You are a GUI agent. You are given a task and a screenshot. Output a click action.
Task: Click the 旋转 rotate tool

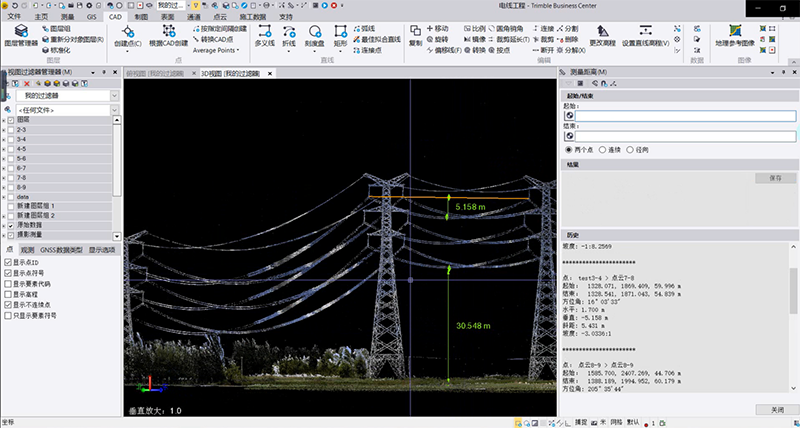pos(437,39)
